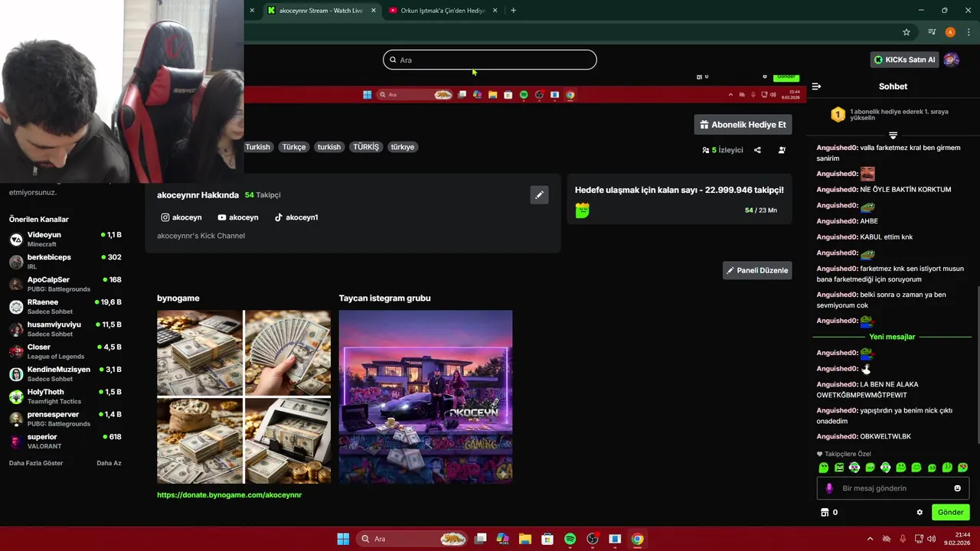
Task: Insert the angry square green emote
Action: 839,468
